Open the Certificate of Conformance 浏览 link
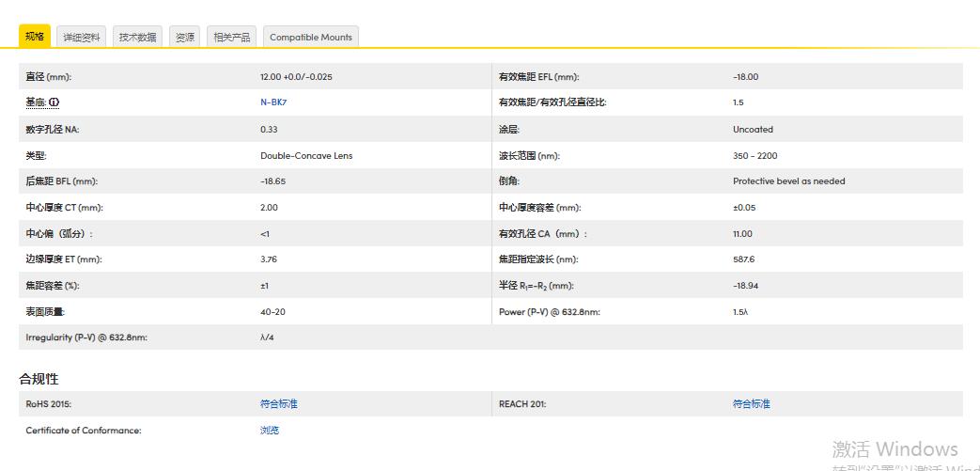This screenshot has width=980, height=471. (x=270, y=431)
